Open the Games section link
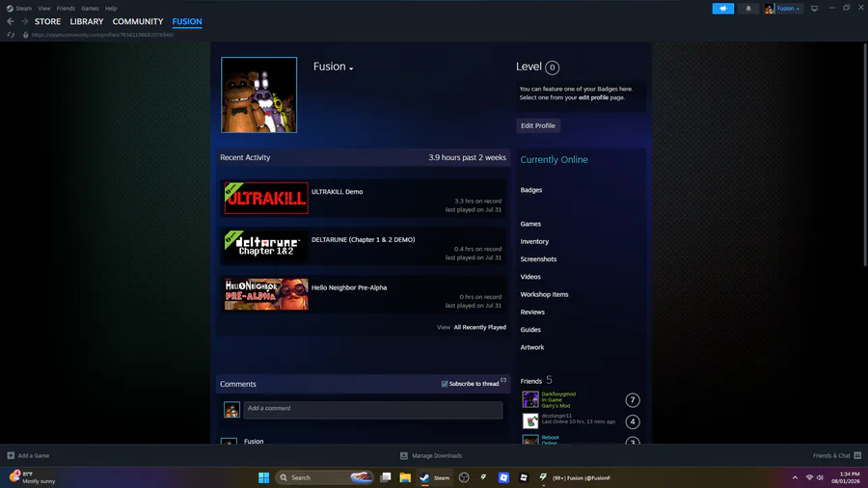The image size is (868, 488). (530, 224)
